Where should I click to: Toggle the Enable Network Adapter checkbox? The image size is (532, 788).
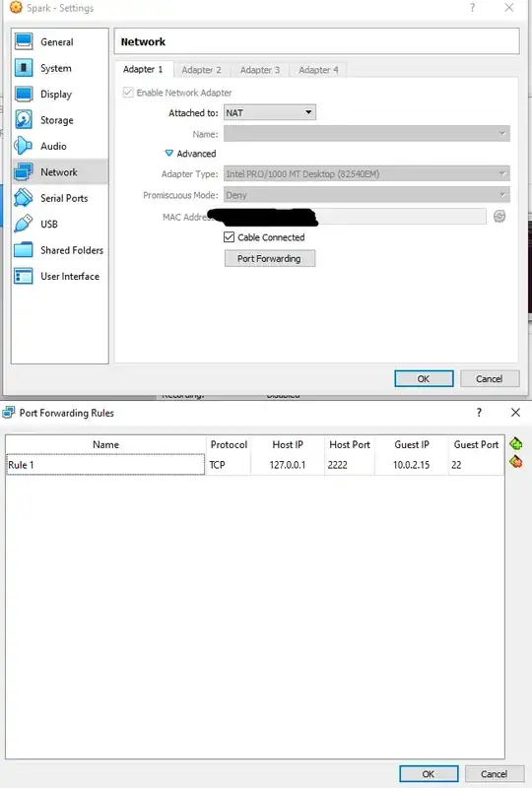[128, 93]
